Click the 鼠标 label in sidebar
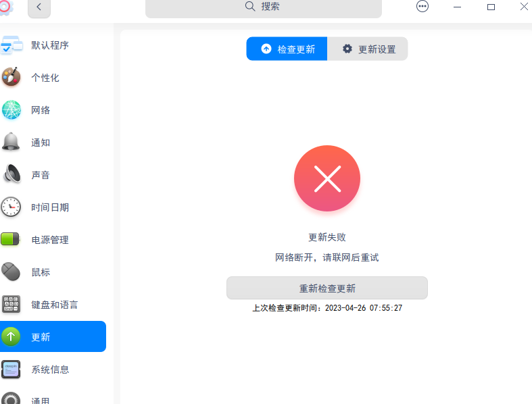 point(41,272)
